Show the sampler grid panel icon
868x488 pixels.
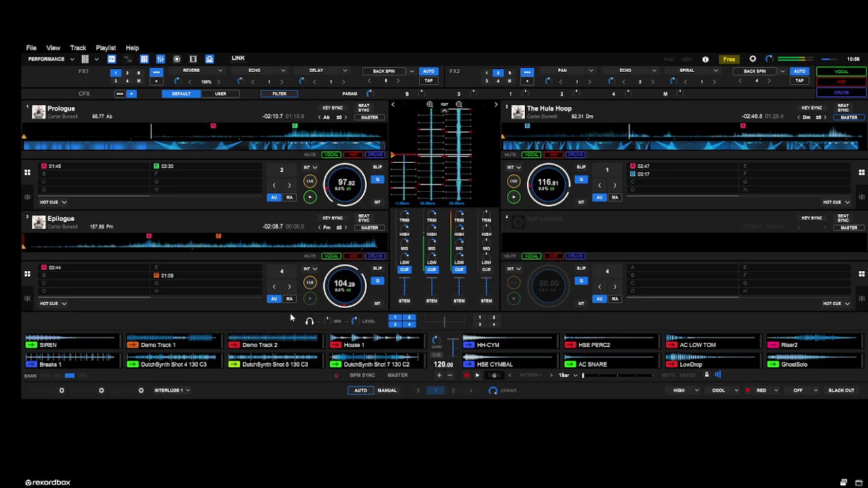pos(144,59)
